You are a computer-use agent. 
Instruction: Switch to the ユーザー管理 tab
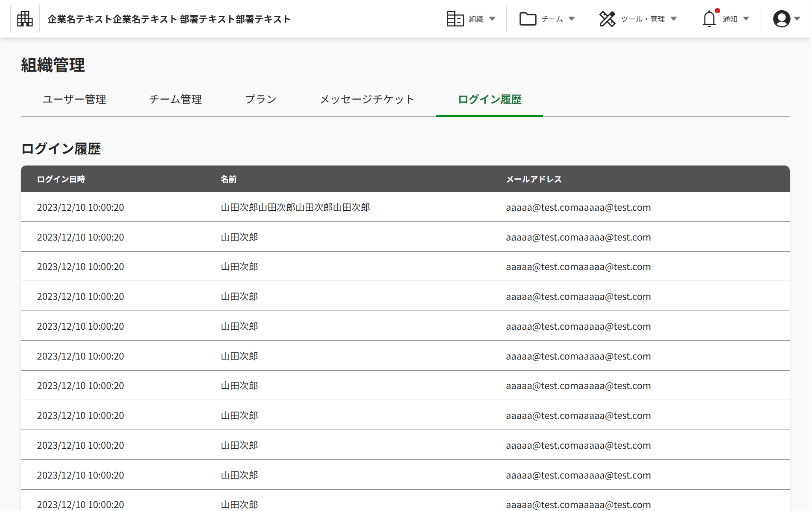[74, 99]
